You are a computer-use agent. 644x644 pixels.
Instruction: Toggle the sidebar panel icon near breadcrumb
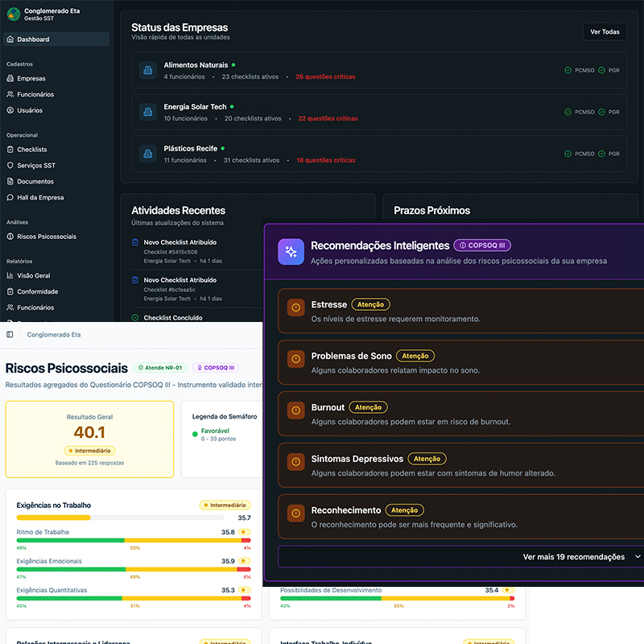point(10,334)
